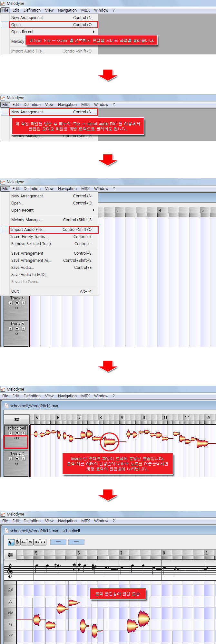Click bar 10 on the arrangement window ruler

click(x=144, y=418)
